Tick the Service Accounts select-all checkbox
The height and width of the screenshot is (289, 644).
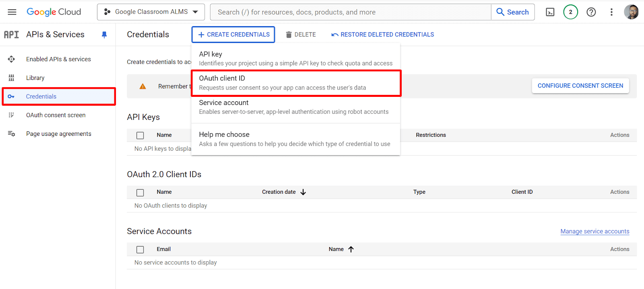pos(140,250)
